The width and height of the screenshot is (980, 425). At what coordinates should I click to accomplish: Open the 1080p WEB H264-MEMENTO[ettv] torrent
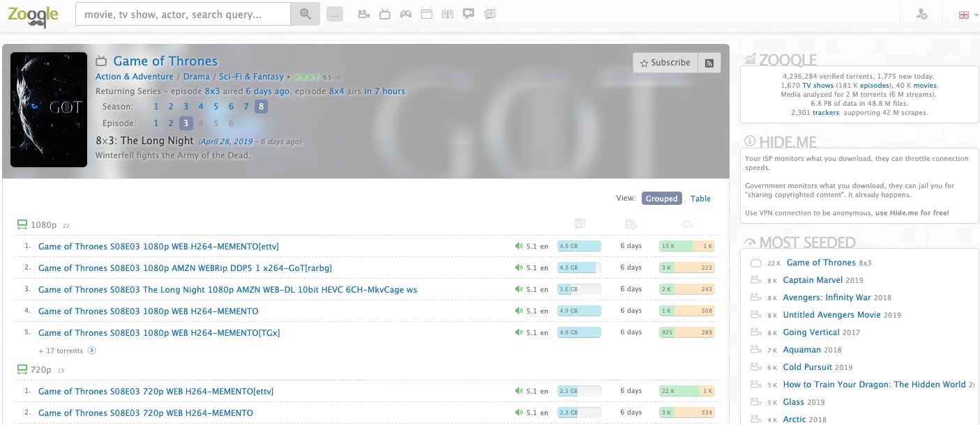158,246
